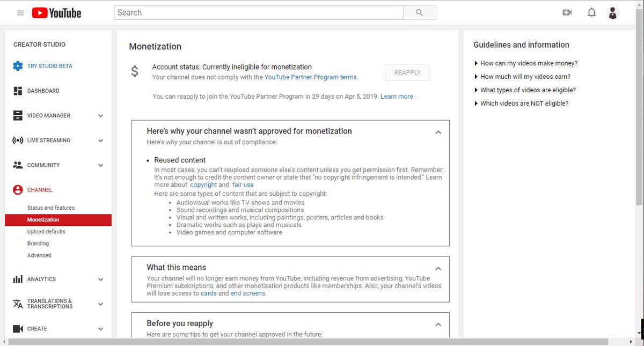Screen dimensions: 644x346
Task: Expand How can my videos make money?
Action: 526,63
